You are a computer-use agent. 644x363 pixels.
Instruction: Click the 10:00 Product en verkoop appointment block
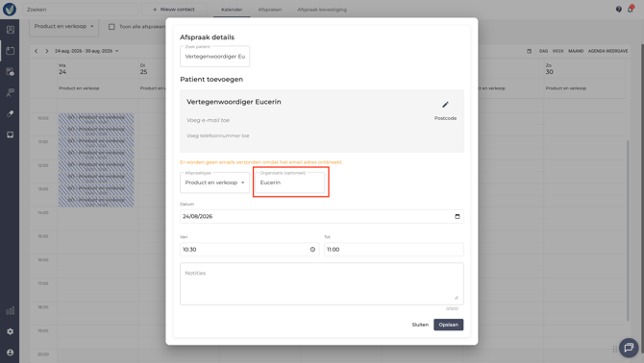(96, 119)
